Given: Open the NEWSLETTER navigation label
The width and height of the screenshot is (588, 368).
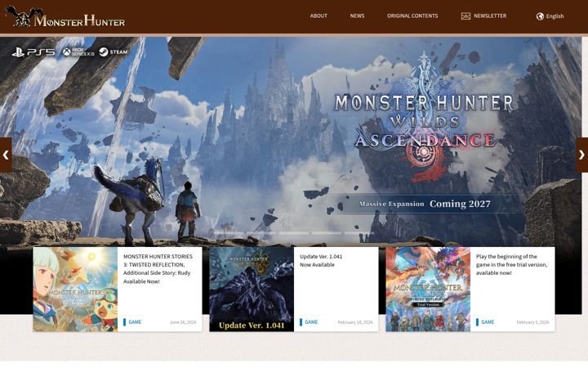Looking at the screenshot, I should click(490, 16).
